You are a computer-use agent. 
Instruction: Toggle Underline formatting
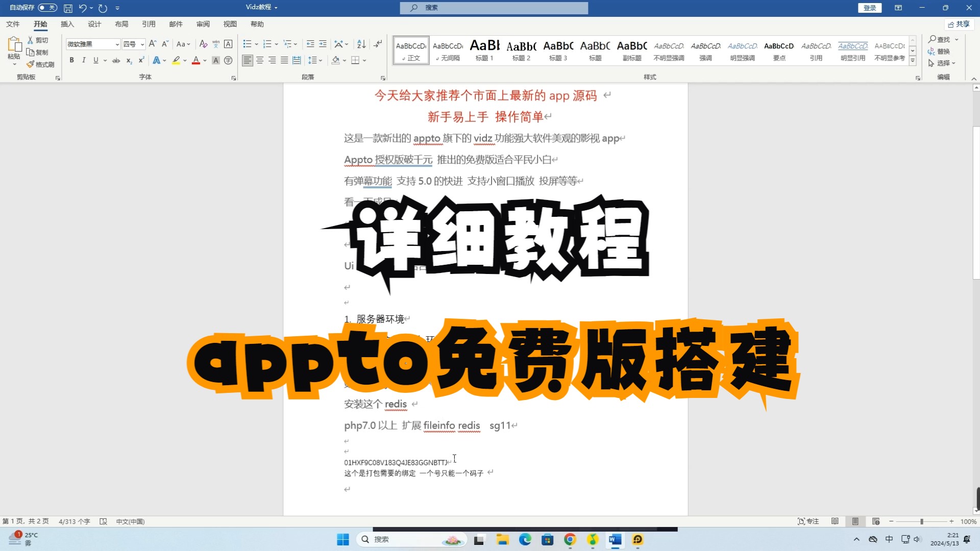95,60
